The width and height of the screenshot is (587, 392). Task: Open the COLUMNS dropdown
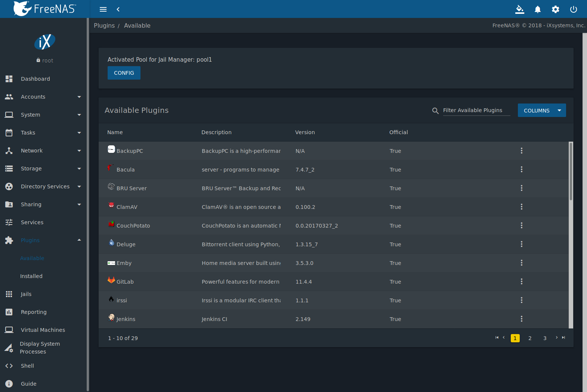(541, 110)
